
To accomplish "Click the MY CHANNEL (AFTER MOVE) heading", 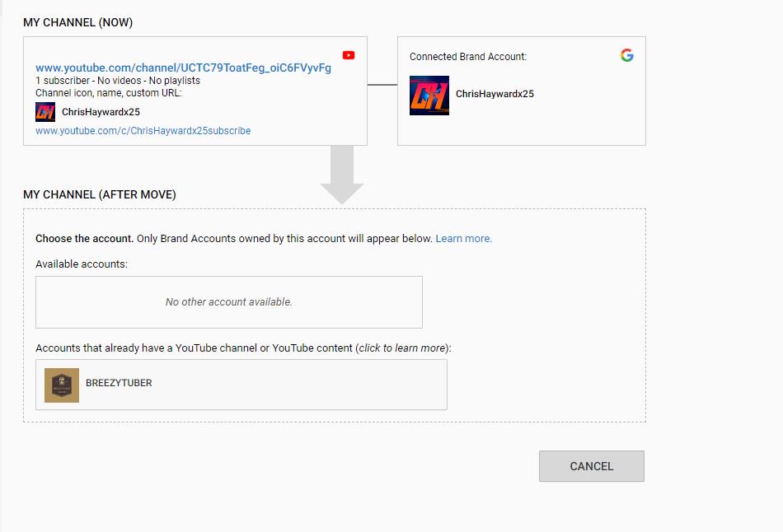I will (100, 194).
